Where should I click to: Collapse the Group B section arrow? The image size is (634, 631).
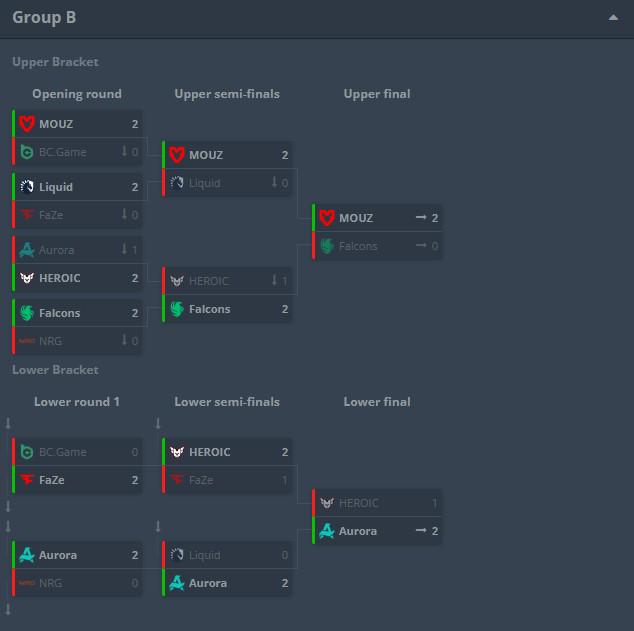(x=613, y=17)
